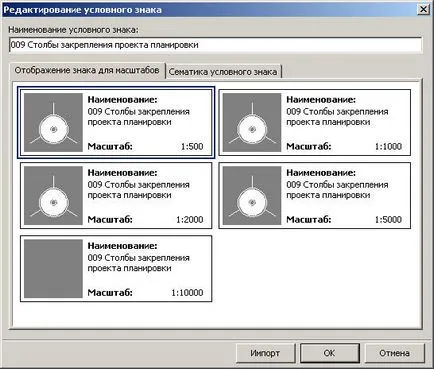This screenshot has height=369, width=434.
Task: Cancel with the Отмена button
Action: point(395,353)
